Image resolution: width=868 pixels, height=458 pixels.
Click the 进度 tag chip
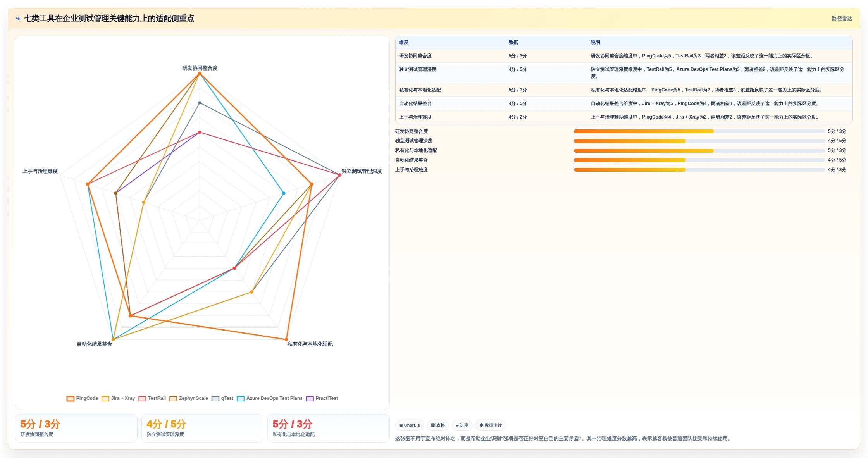click(462, 425)
